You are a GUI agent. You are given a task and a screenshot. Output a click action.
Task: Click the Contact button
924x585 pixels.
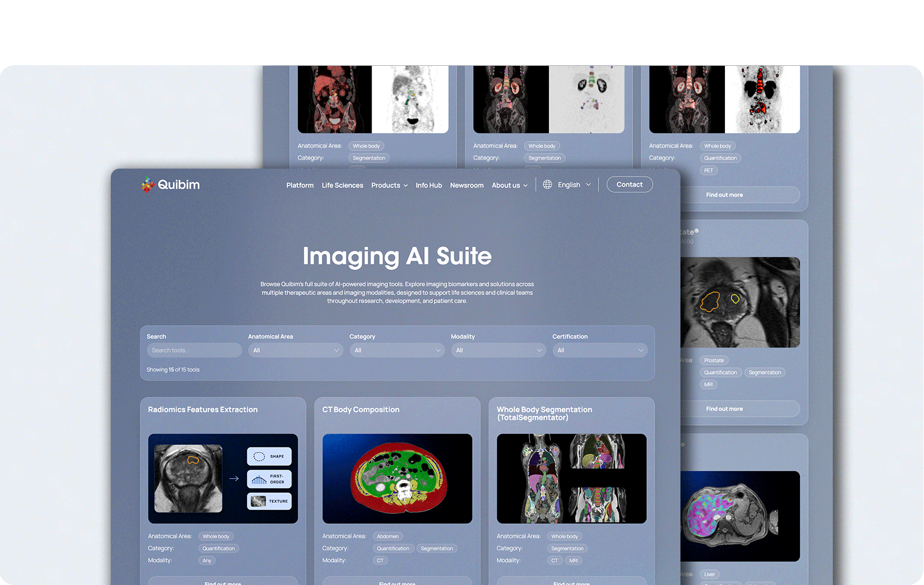click(630, 184)
